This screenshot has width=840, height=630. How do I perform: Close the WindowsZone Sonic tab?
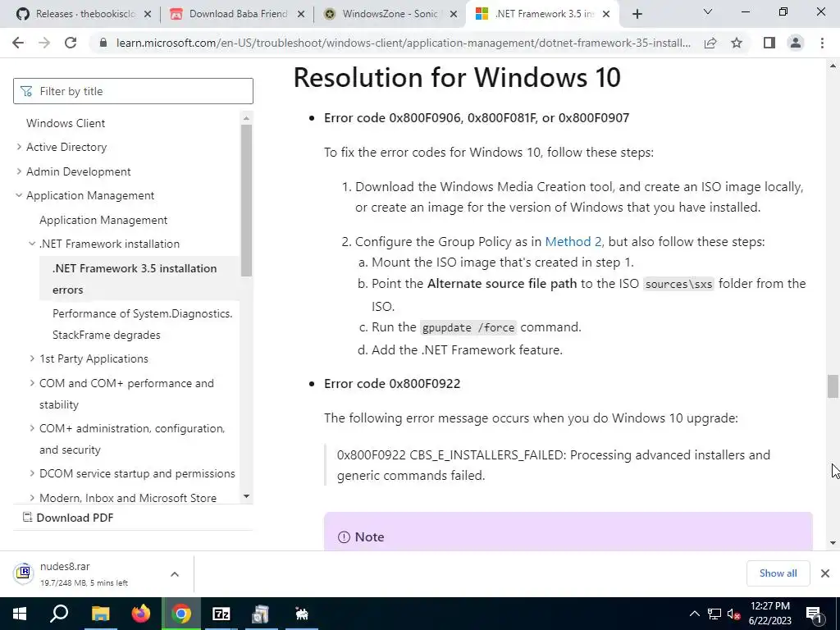click(x=454, y=14)
